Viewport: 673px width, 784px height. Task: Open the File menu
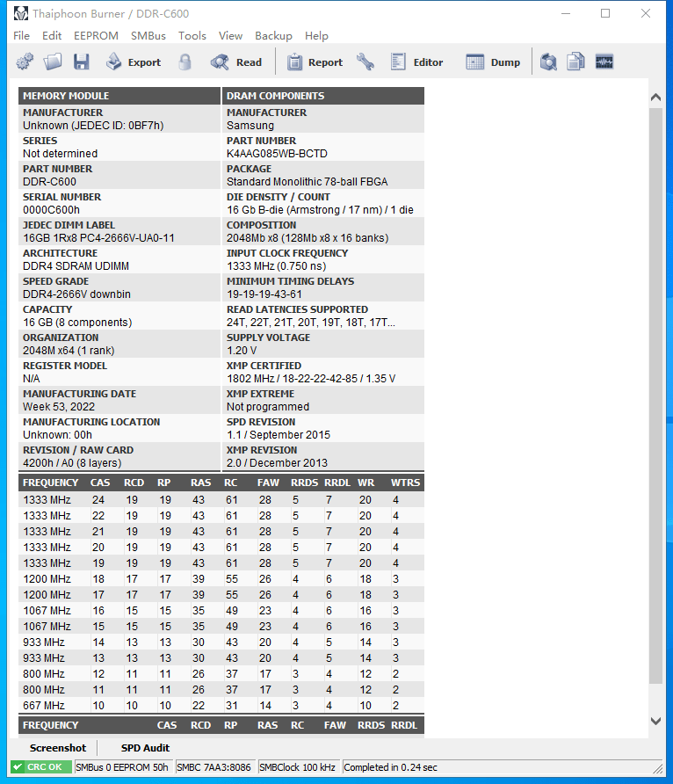click(21, 35)
